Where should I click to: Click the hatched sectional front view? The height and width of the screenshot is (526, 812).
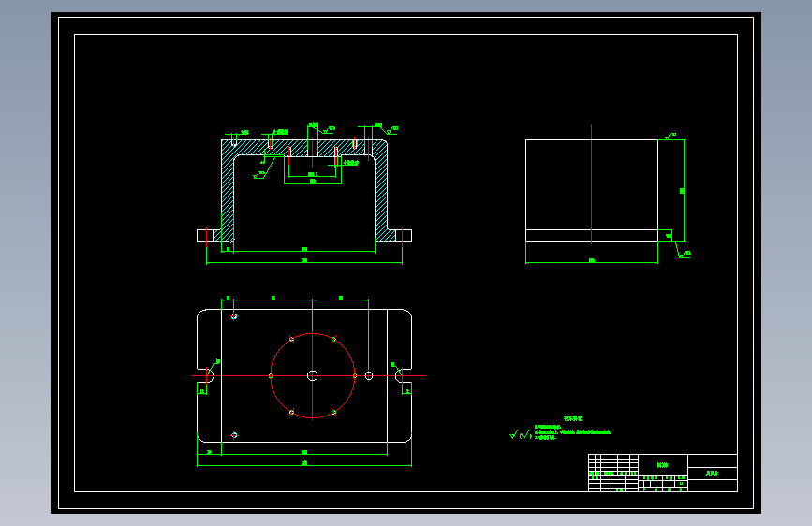tap(304, 191)
